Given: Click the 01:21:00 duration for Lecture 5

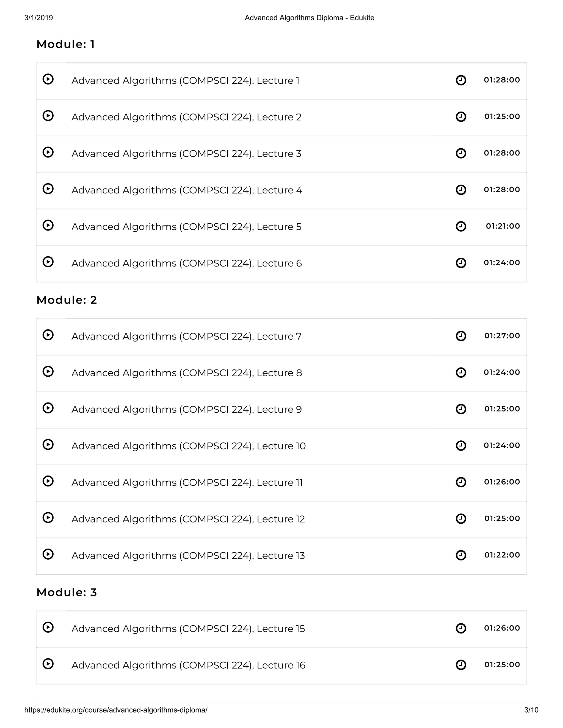Looking at the screenshot, I should coord(503,226).
